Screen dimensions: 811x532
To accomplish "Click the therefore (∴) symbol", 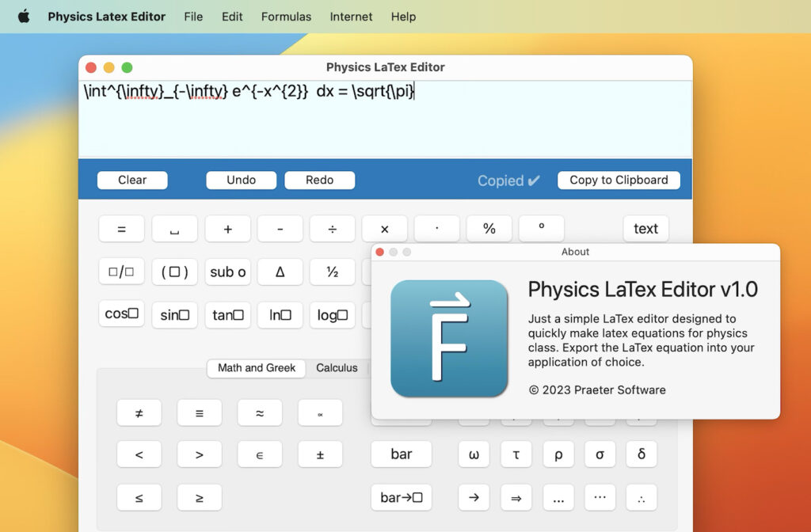I will point(642,497).
